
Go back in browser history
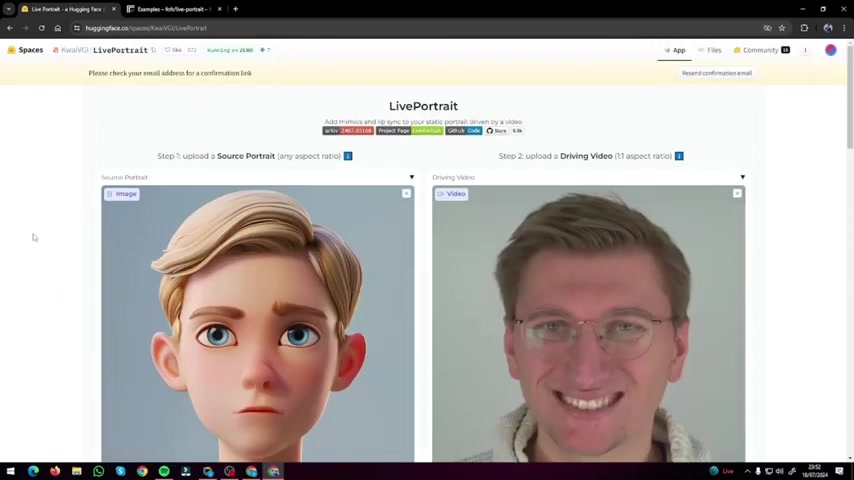(x=10, y=28)
